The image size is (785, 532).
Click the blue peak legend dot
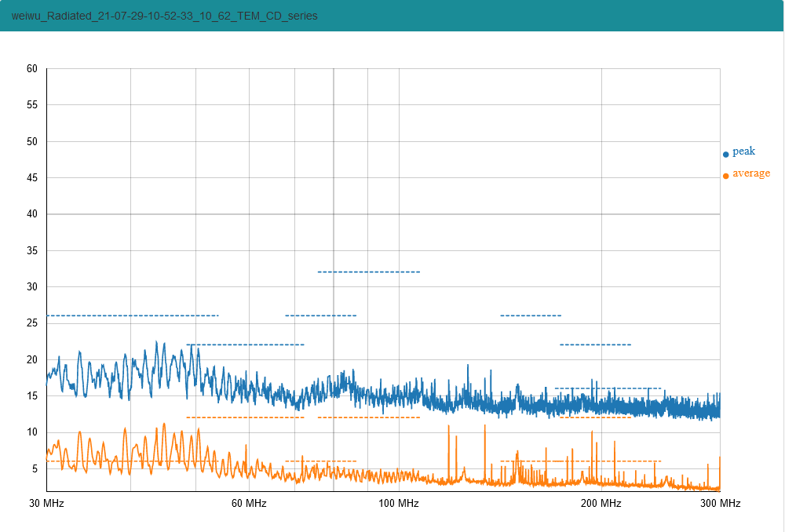click(725, 155)
